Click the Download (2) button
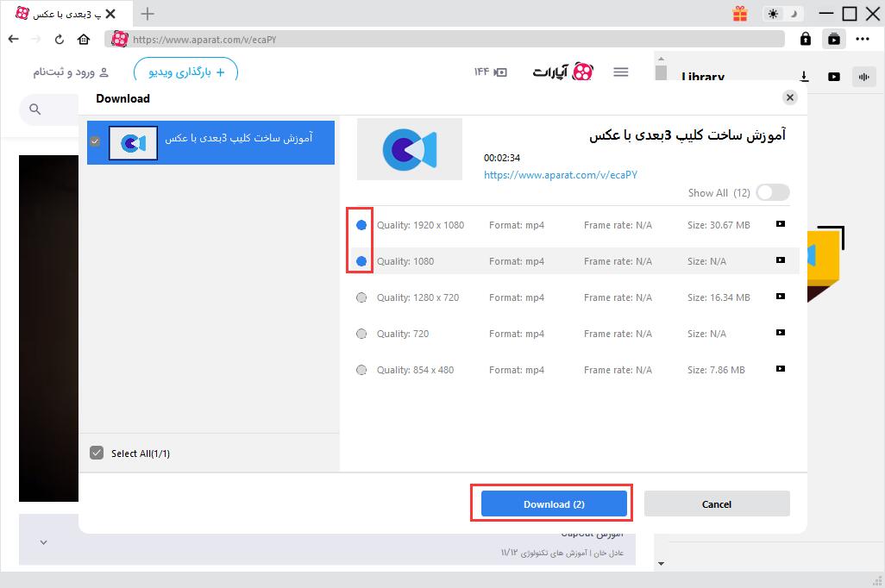 click(x=554, y=504)
